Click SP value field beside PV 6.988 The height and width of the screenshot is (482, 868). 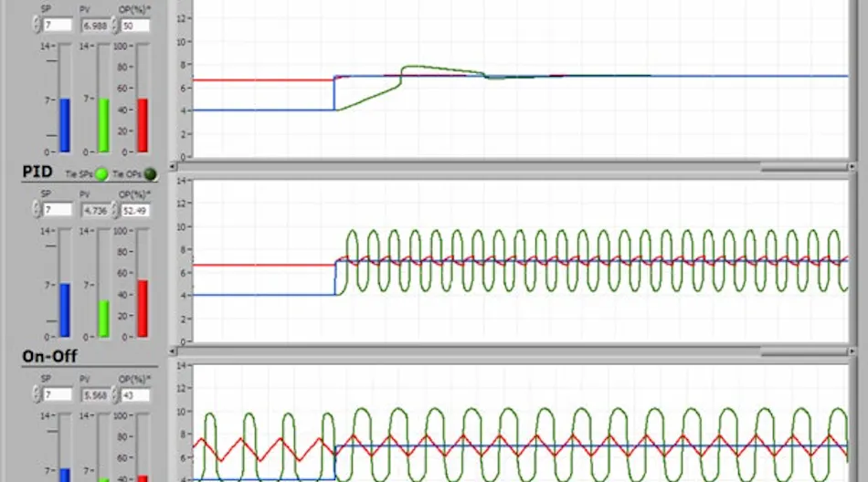(58, 26)
